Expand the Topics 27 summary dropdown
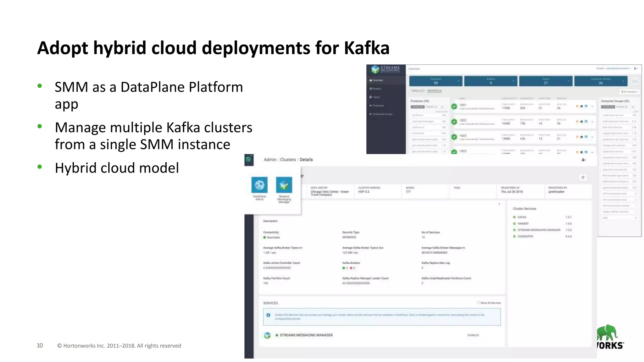 point(568,81)
